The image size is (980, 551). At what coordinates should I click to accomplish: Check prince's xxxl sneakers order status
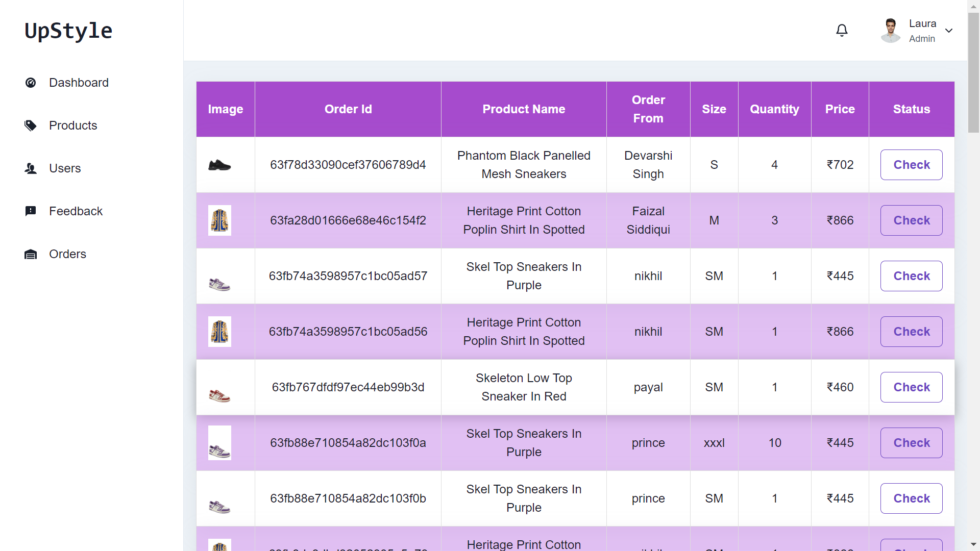coord(912,443)
